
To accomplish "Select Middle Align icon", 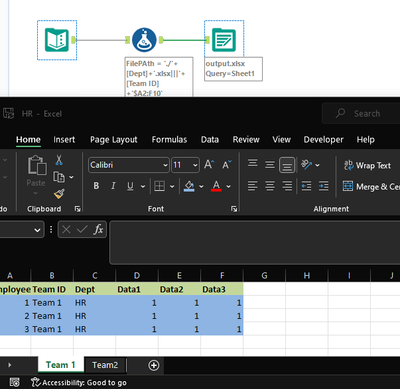I will 270,165.
